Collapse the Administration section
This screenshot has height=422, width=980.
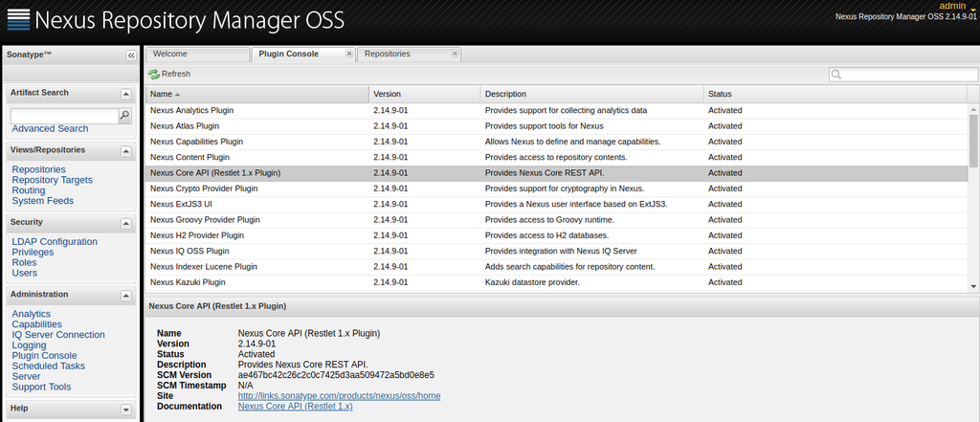click(126, 296)
